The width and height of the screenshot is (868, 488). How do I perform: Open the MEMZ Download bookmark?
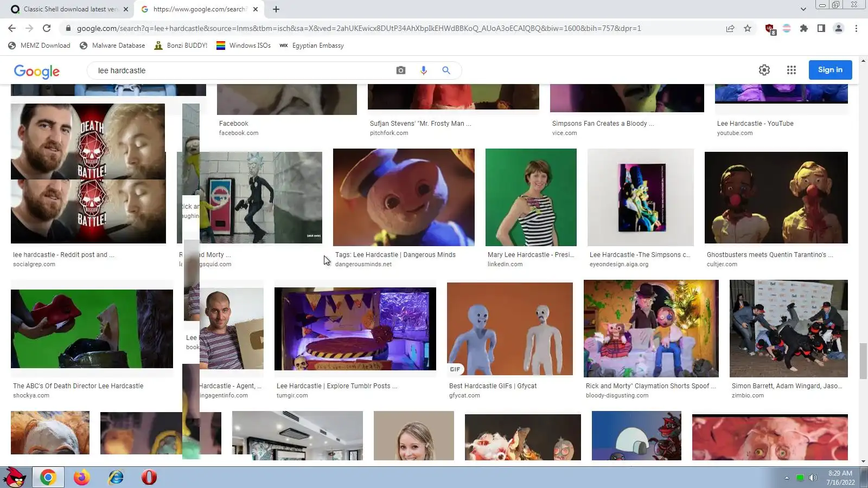coord(40,46)
